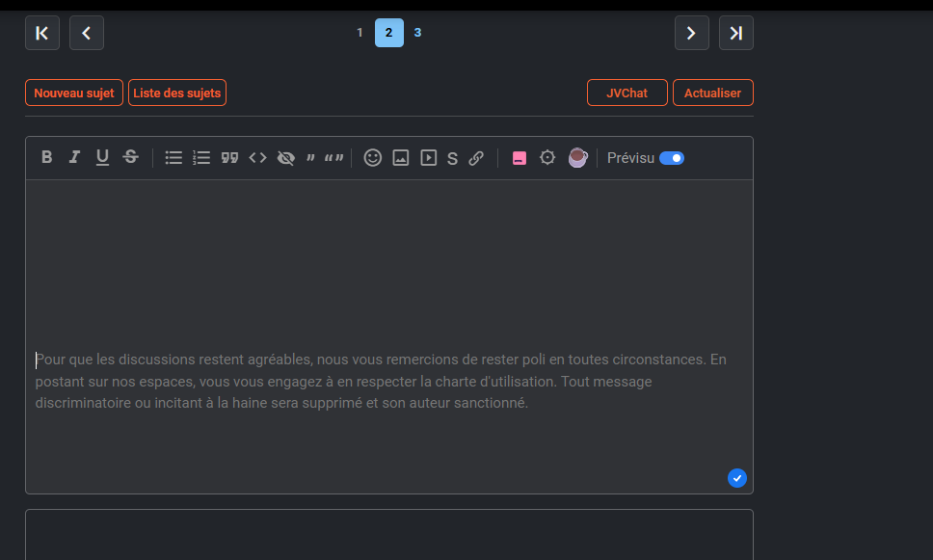The width and height of the screenshot is (933, 560).
Task: Click the blue checkmark badge in editor
Action: tap(737, 478)
